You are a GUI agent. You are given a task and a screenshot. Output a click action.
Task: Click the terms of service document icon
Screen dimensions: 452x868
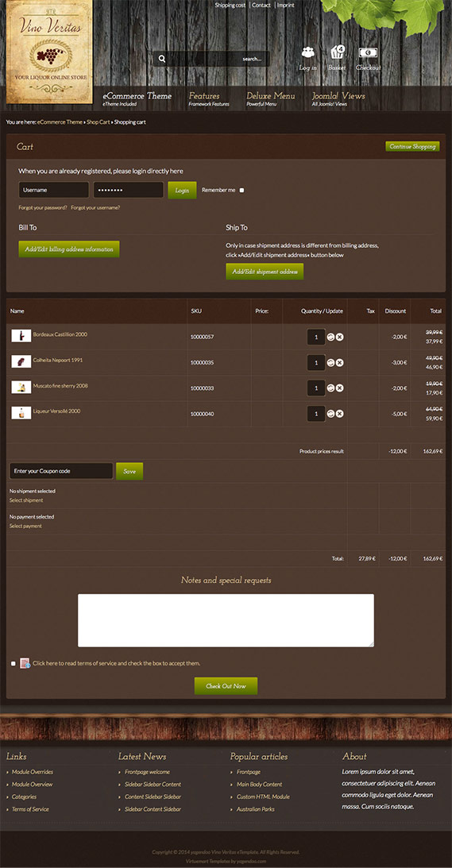(25, 663)
